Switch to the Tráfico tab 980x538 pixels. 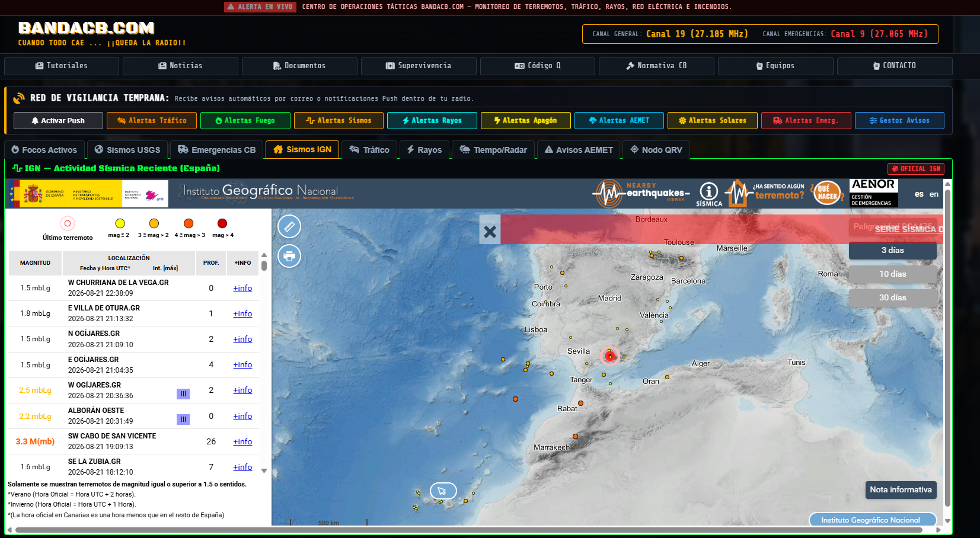point(369,150)
